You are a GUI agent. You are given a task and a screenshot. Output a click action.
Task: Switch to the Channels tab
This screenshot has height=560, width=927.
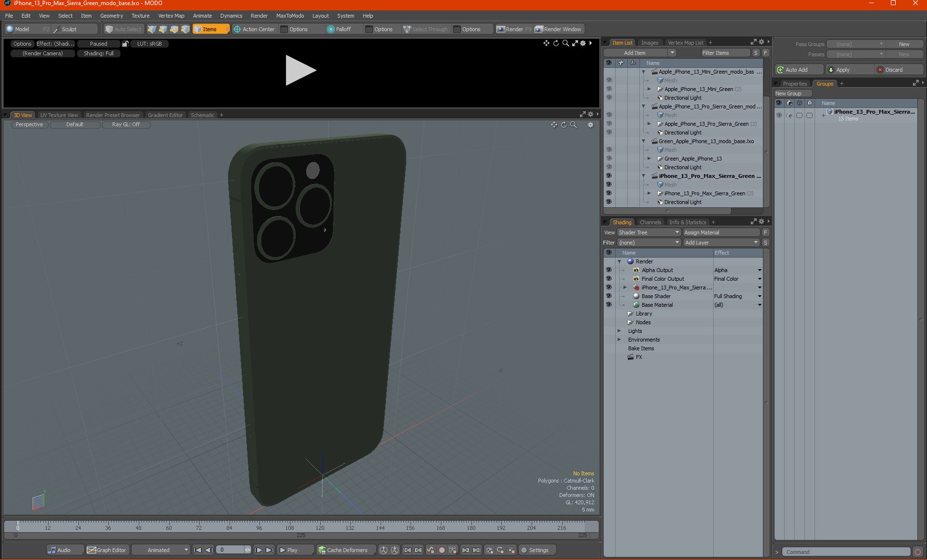(x=650, y=222)
